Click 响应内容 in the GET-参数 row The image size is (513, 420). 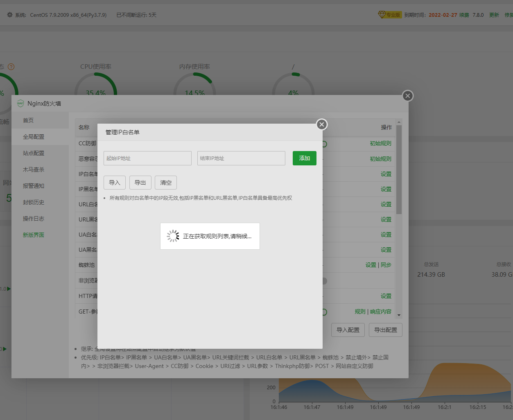pyautogui.click(x=381, y=312)
